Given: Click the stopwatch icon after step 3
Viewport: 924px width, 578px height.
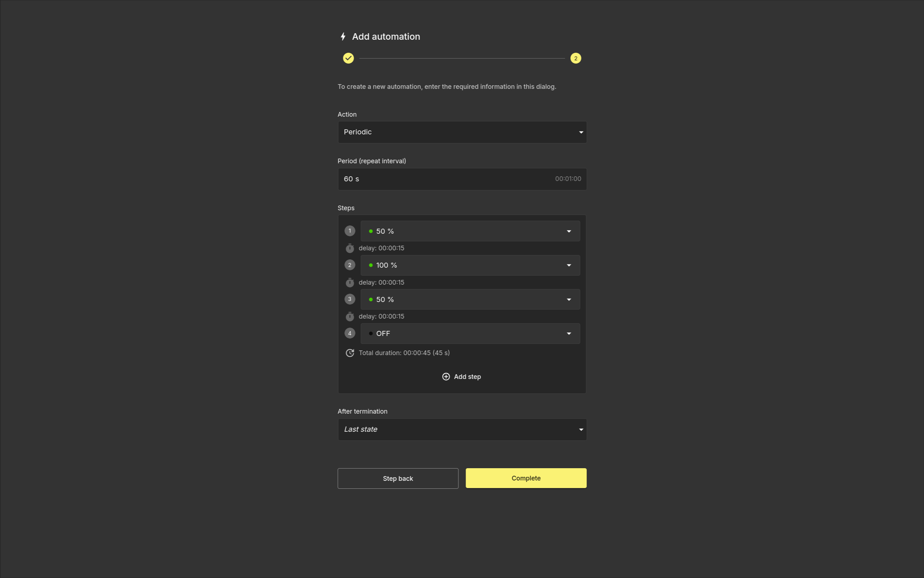Looking at the screenshot, I should pyautogui.click(x=350, y=316).
